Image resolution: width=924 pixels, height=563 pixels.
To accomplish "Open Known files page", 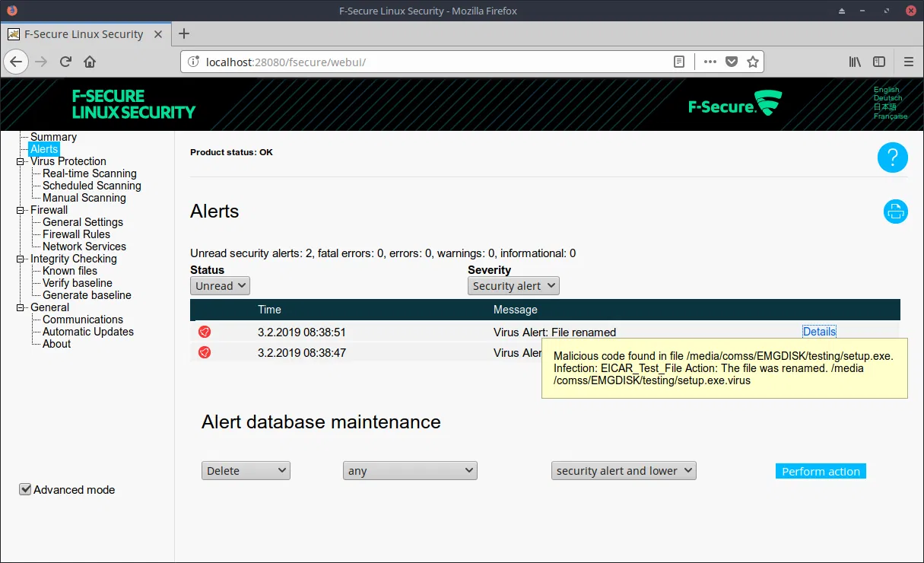I will tap(70, 271).
